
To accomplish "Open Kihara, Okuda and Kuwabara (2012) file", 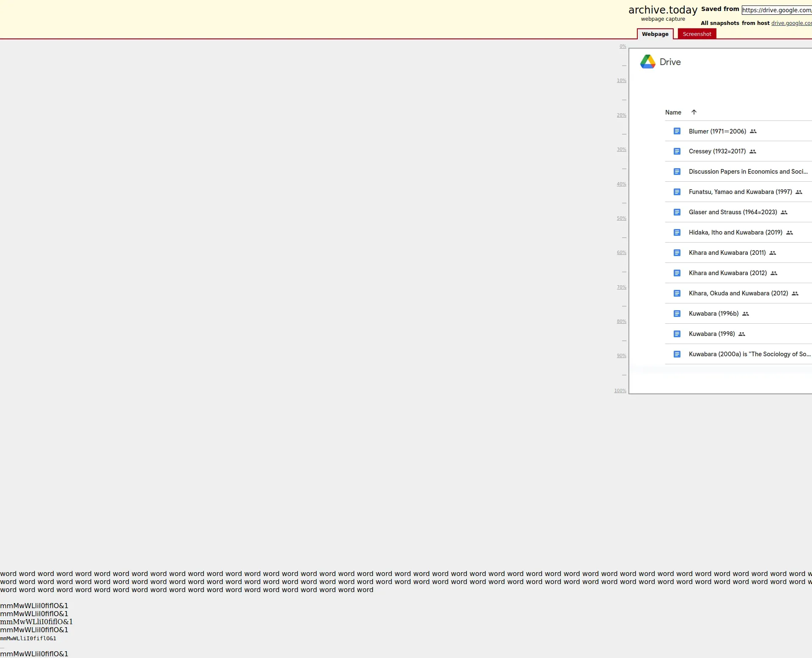I will click(x=738, y=293).
